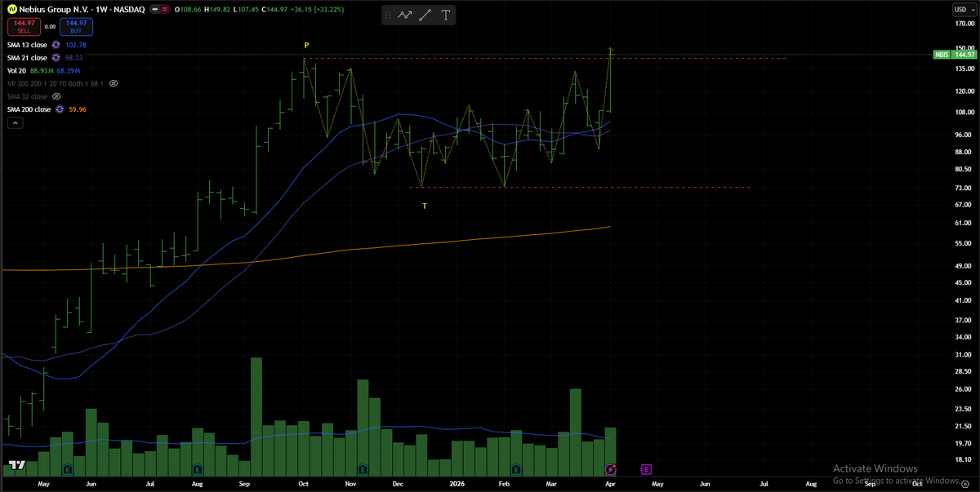Click the purple icon next to SMA 21 close
The height and width of the screenshot is (492, 980).
(x=56, y=58)
